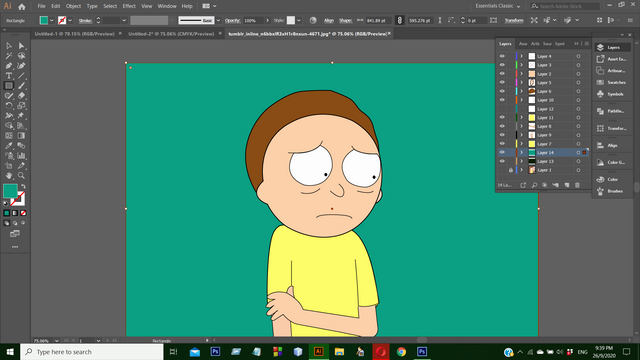
Task: Open the Essentials Classic workspace dropdown
Action: pos(498,6)
